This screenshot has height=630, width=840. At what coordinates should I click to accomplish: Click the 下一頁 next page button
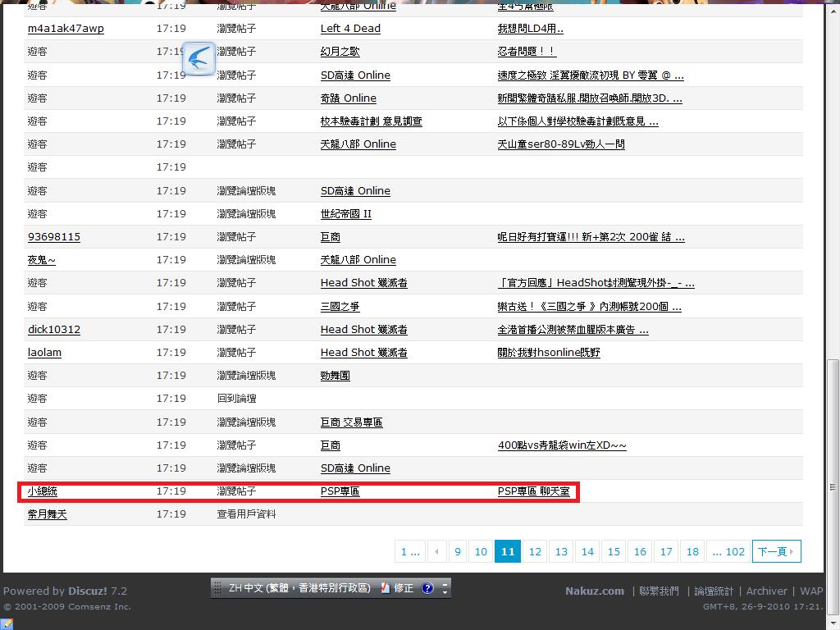pyautogui.click(x=776, y=551)
